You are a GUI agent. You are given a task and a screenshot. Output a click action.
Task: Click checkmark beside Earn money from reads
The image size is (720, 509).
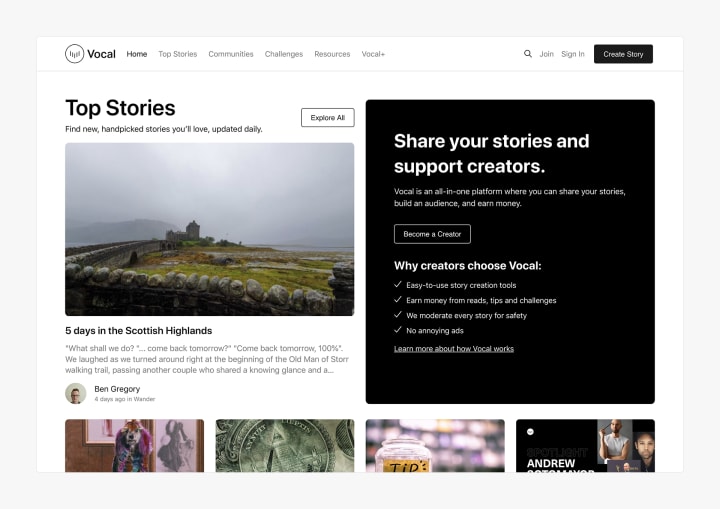point(398,300)
